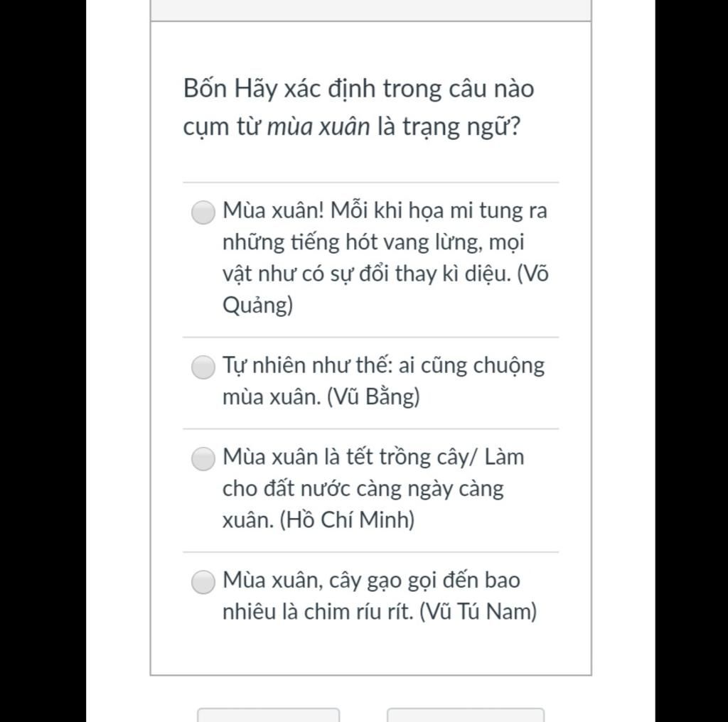The image size is (728, 722).
Task: Click the word "Bốn" at the question start
Action: coord(205,90)
